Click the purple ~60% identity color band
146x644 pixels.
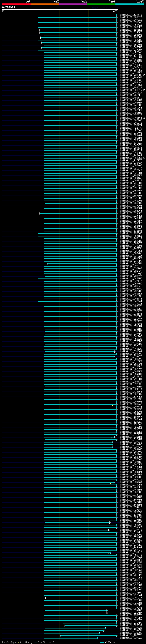[x=73, y=4]
